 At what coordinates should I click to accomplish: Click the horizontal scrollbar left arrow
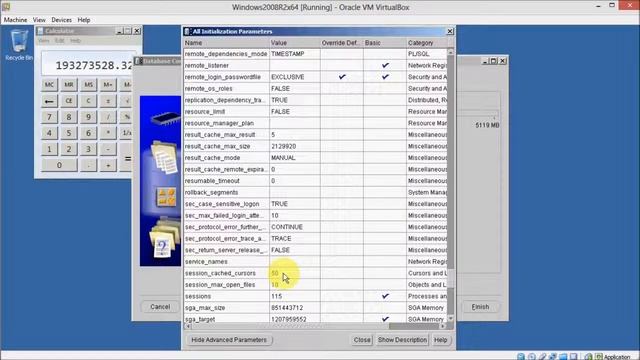pos(187,326)
